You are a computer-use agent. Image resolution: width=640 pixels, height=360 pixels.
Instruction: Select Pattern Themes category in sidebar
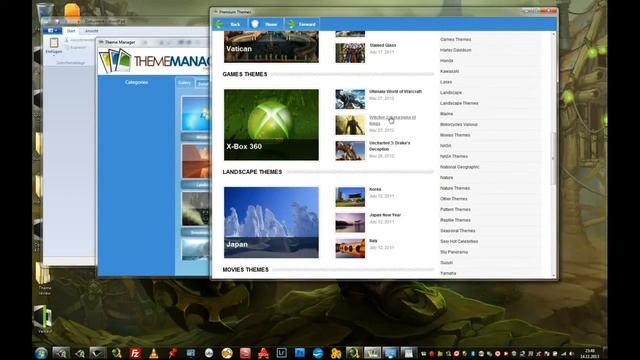pyautogui.click(x=455, y=209)
